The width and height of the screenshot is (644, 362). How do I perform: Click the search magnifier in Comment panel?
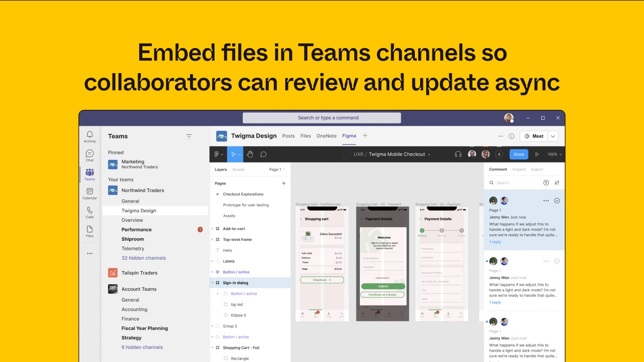click(x=491, y=183)
